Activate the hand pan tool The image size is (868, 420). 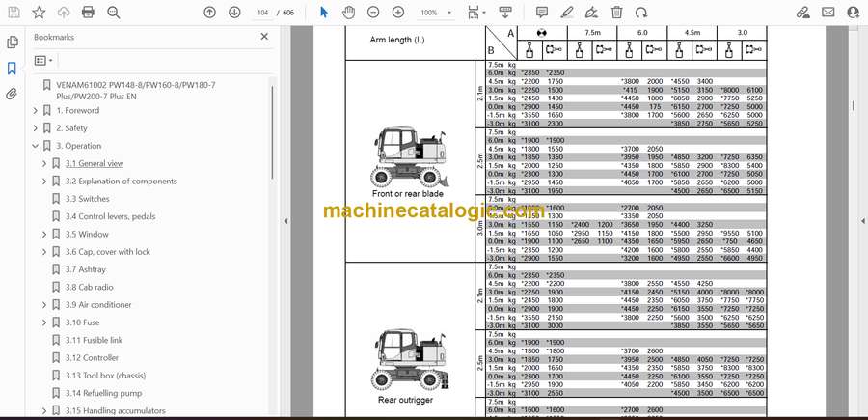(x=349, y=13)
